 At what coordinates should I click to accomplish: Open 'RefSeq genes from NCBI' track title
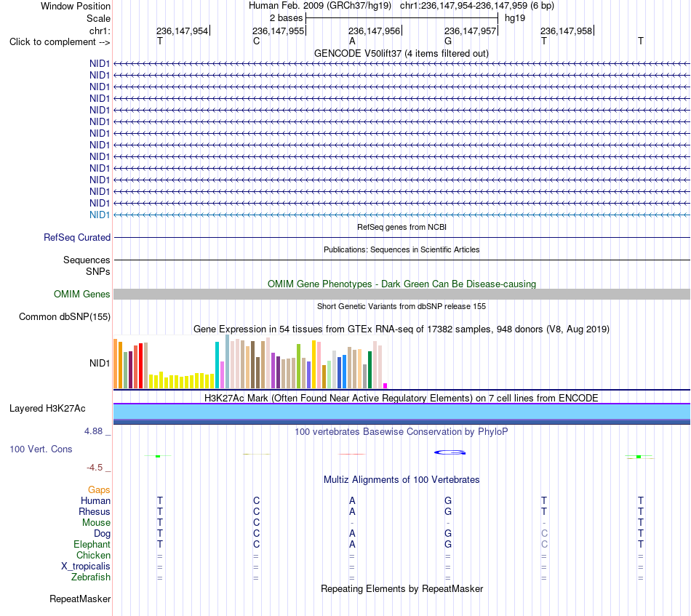click(402, 227)
